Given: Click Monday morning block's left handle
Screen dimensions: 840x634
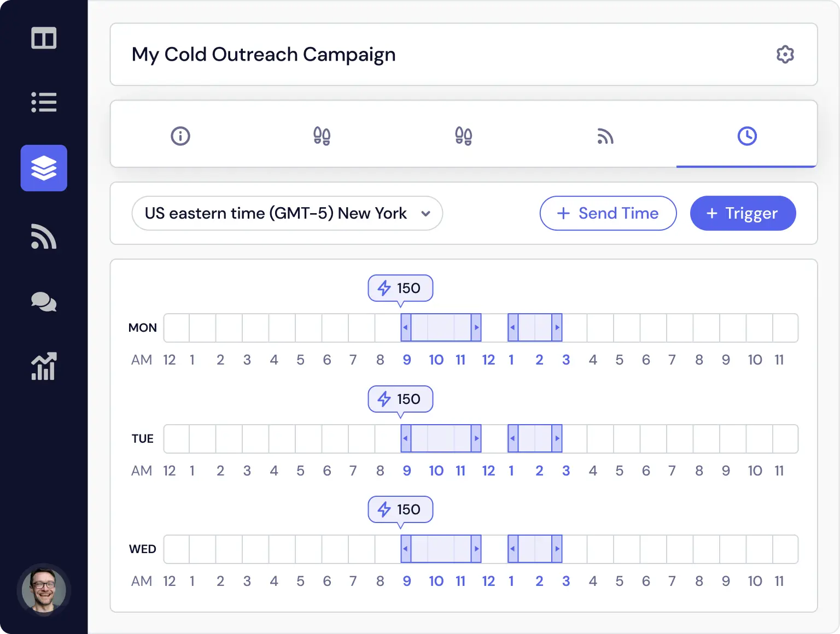Looking at the screenshot, I should [406, 327].
